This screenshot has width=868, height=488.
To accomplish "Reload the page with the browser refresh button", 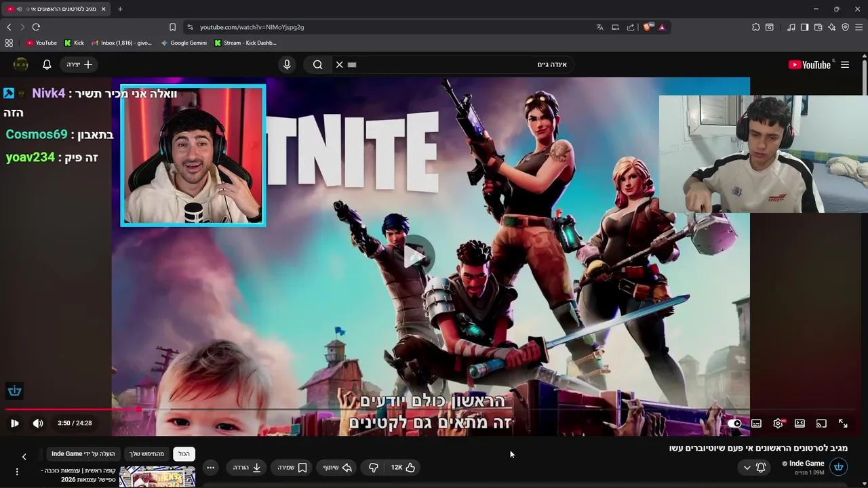I will click(x=36, y=27).
